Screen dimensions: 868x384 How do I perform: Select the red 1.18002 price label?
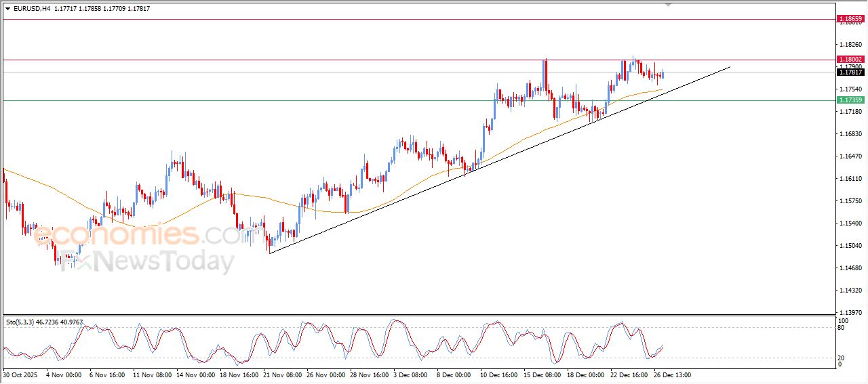pos(850,60)
